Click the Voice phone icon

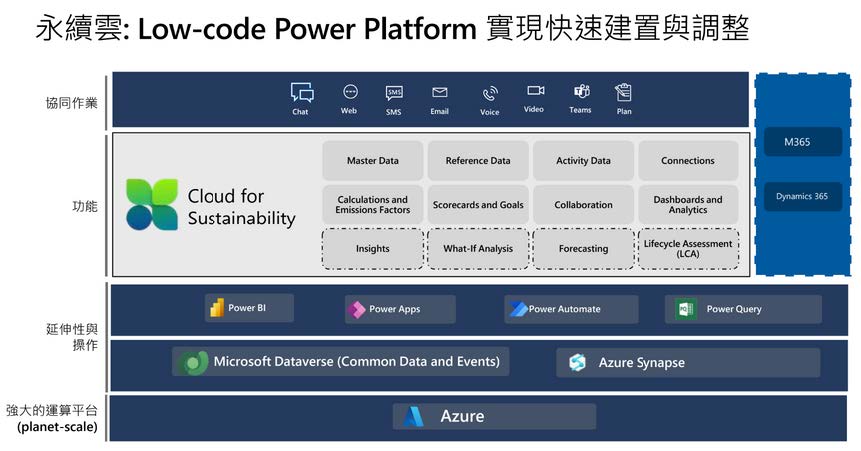pyautogui.click(x=490, y=93)
